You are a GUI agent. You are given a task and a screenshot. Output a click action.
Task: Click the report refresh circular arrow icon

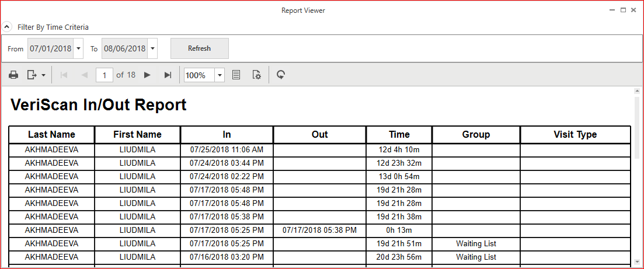tap(281, 75)
